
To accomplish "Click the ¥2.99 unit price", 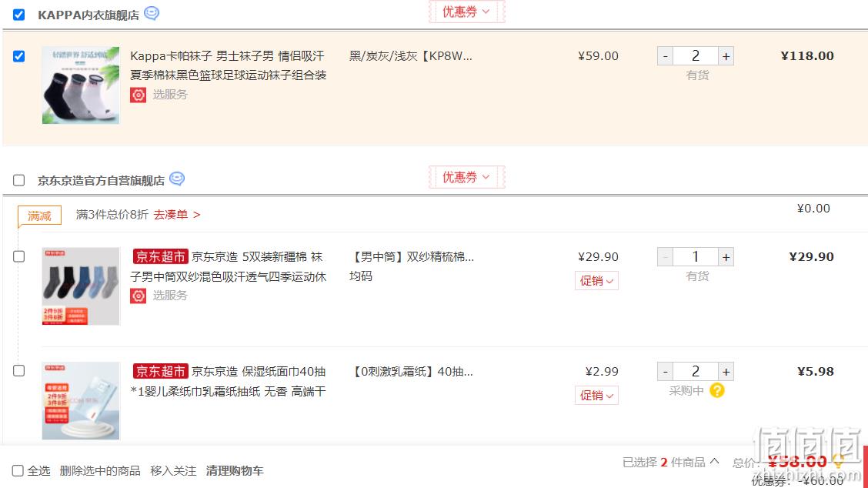I will [x=602, y=372].
